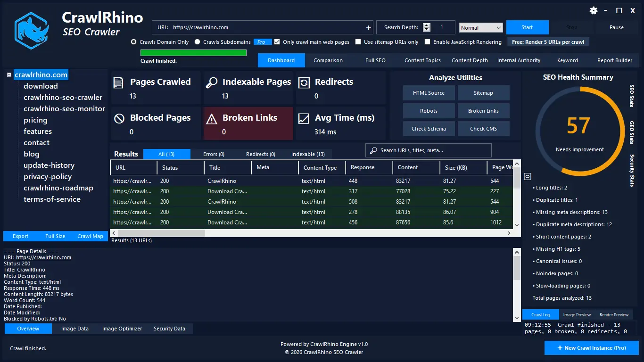Filter results by Redirects (0)
This screenshot has height=362, width=644.
[261, 154]
